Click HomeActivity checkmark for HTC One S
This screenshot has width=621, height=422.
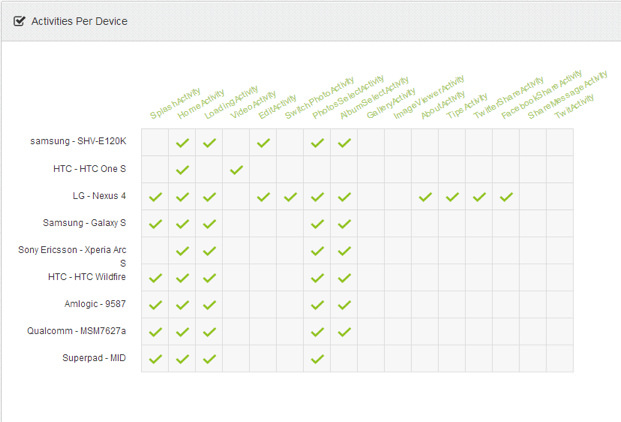[x=182, y=170]
